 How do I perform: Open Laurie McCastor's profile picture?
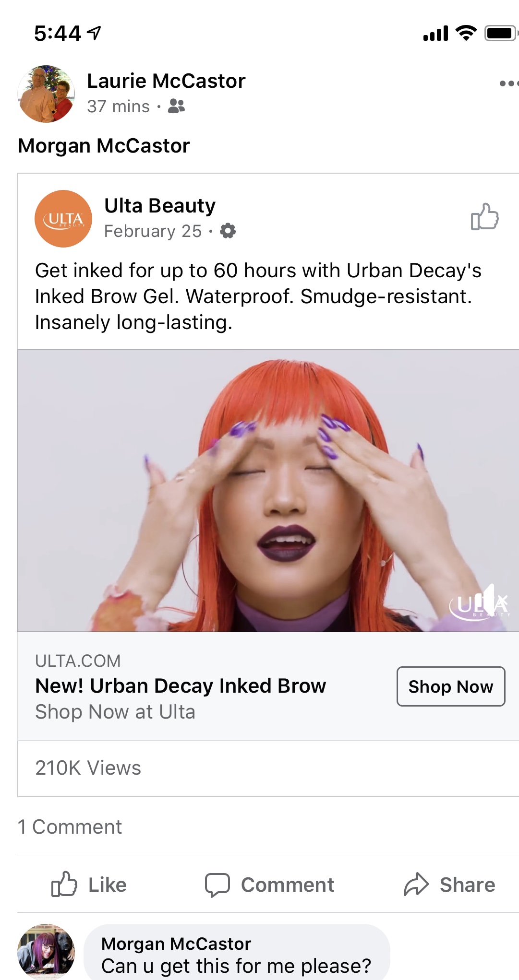point(46,94)
